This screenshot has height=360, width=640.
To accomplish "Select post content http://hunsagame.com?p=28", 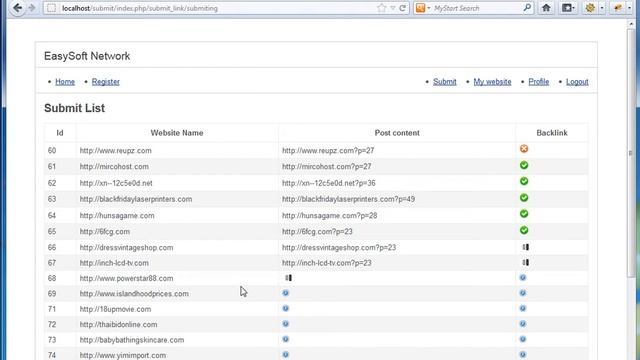I will [329, 216].
